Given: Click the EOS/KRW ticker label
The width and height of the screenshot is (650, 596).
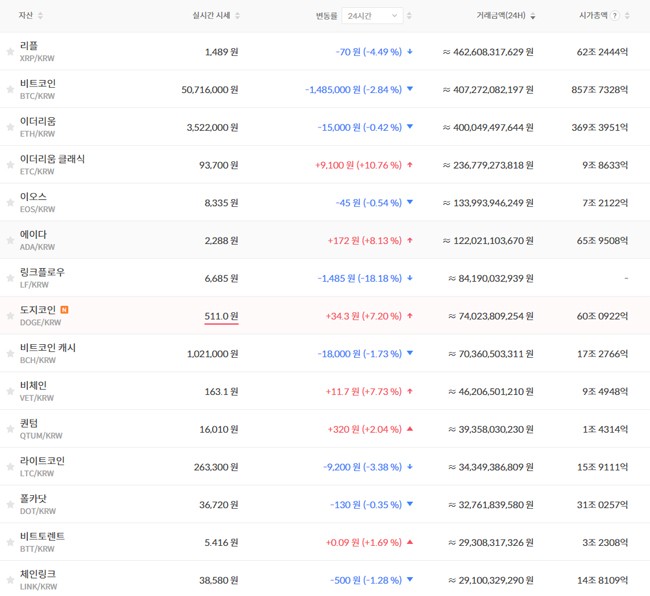Looking at the screenshot, I should pos(37,209).
